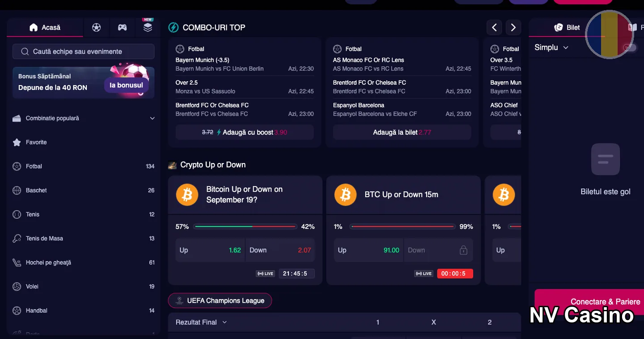Open AS Monaco FC vs RC Lens match
The image size is (644, 339).
402,64
